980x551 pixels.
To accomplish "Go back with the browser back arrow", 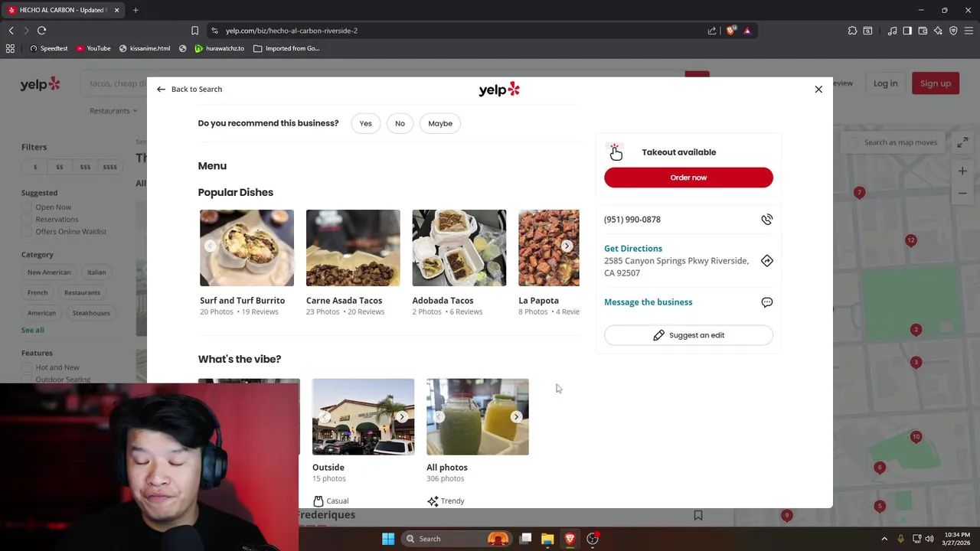I will click(11, 31).
